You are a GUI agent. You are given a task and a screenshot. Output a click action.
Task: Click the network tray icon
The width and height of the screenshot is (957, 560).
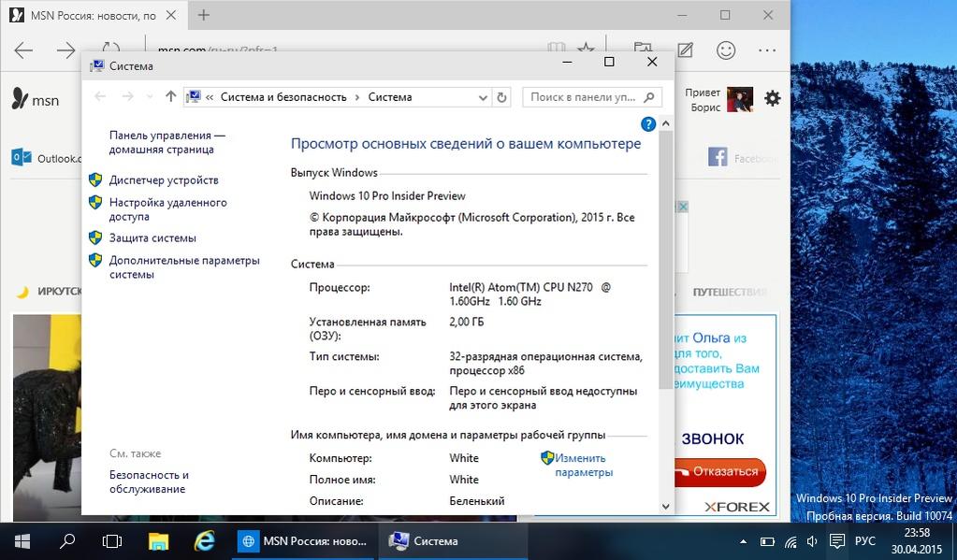pyautogui.click(x=790, y=541)
